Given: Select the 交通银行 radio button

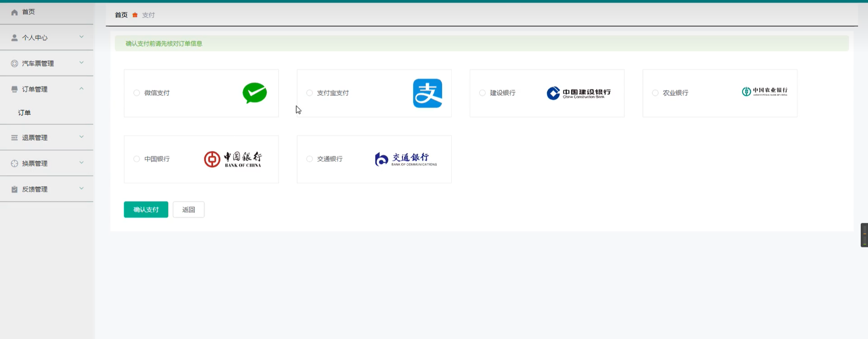Looking at the screenshot, I should point(310,159).
